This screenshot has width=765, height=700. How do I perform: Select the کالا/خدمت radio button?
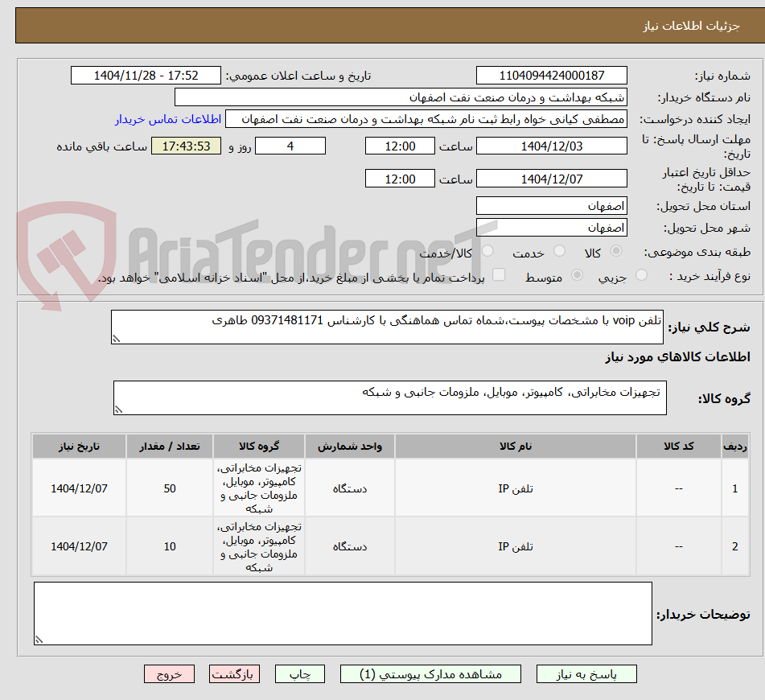pyautogui.click(x=488, y=251)
